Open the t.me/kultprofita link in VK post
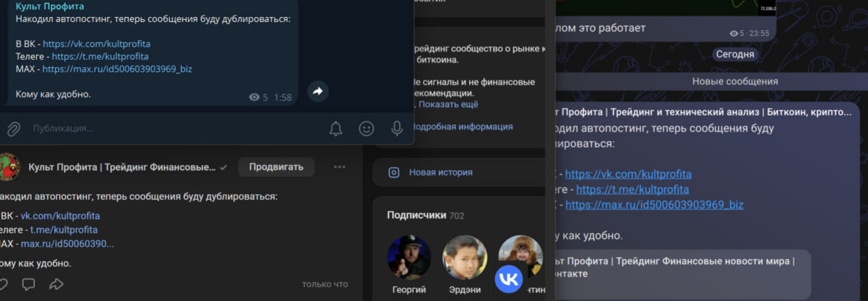Viewport: 868px width, 301px height. point(64,230)
